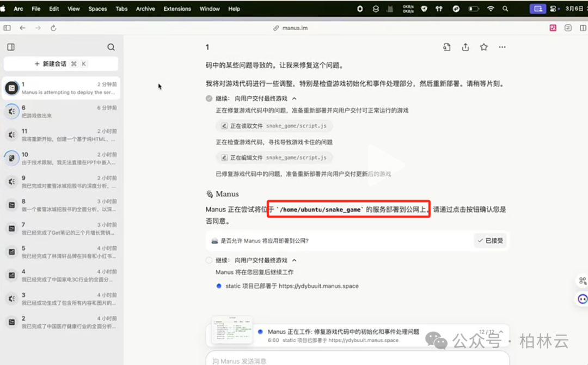Toggle the Arc sidebar icon in toolbar
This screenshot has width=588, height=365.
pos(7,28)
